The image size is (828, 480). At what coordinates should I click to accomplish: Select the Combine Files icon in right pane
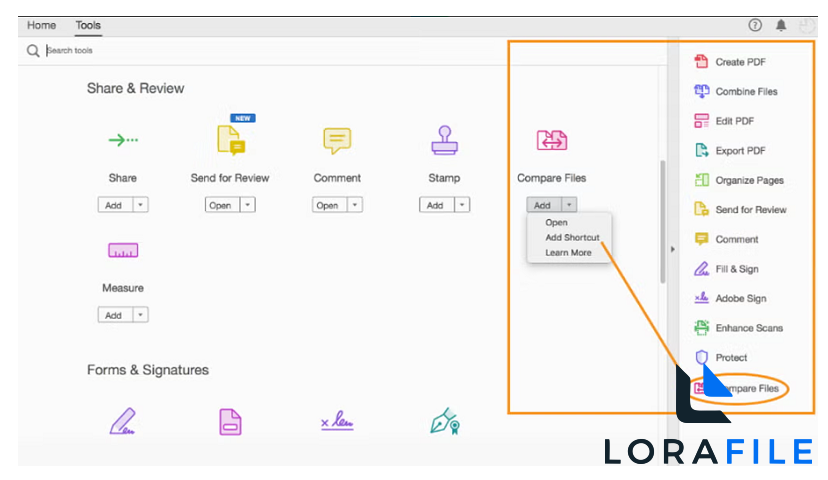click(701, 91)
